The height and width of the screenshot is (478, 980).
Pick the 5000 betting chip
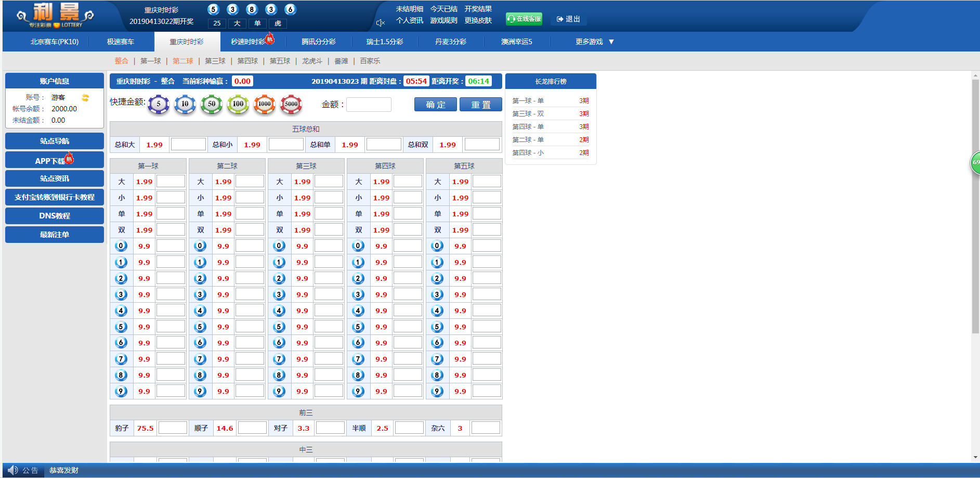(291, 104)
